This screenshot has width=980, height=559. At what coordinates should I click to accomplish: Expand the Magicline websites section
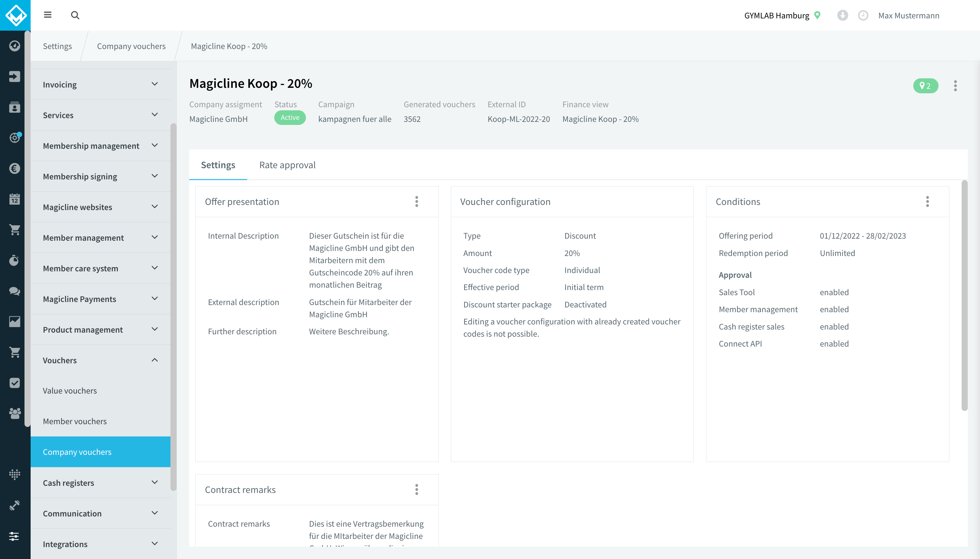click(100, 207)
